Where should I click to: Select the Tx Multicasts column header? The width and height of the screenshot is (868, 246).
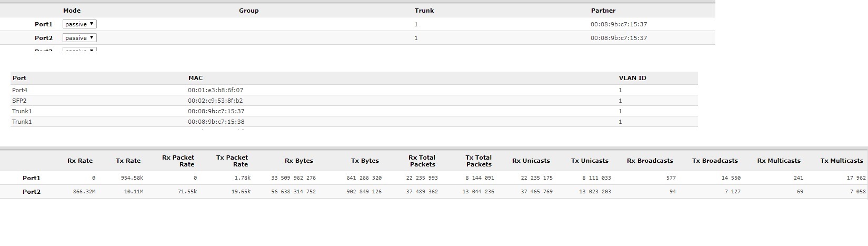tap(842, 161)
